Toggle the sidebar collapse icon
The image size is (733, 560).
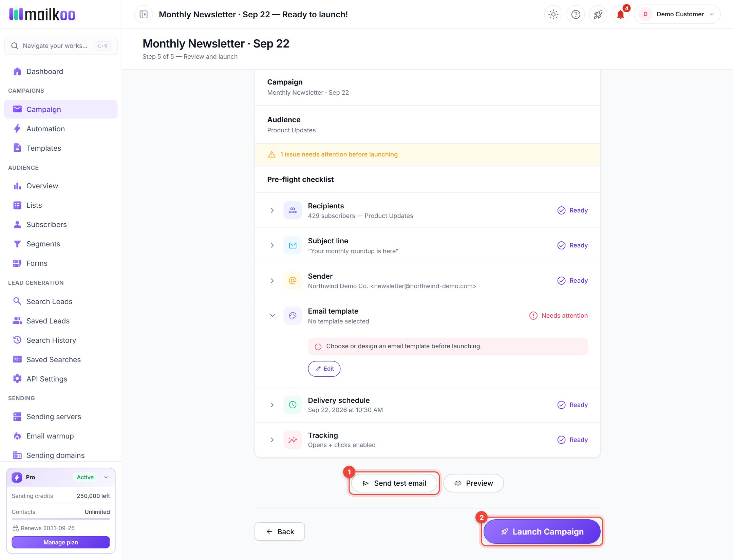click(144, 14)
